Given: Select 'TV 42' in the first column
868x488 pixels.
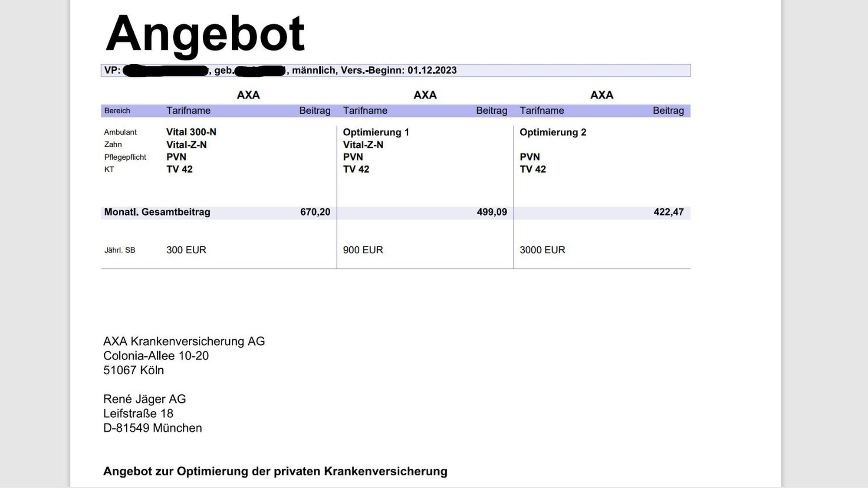Looking at the screenshot, I should click(x=179, y=169).
